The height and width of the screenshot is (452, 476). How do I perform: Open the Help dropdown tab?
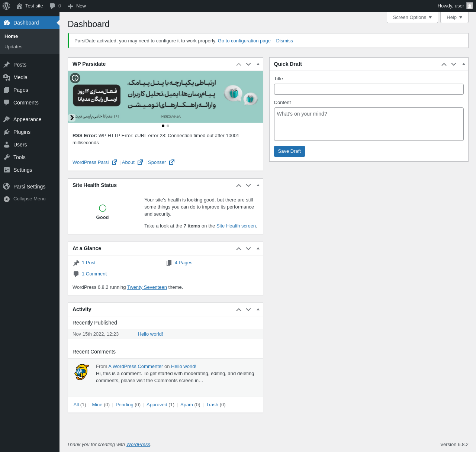point(454,17)
